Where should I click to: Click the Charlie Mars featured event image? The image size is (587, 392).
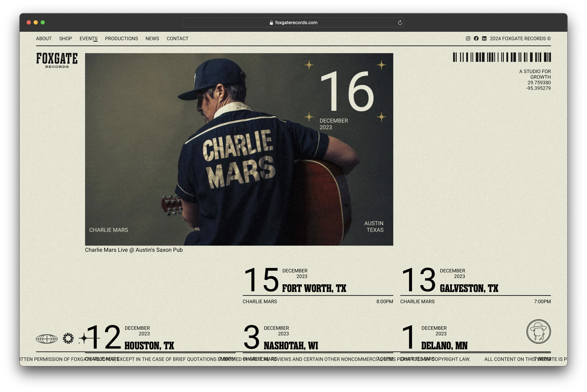239,149
